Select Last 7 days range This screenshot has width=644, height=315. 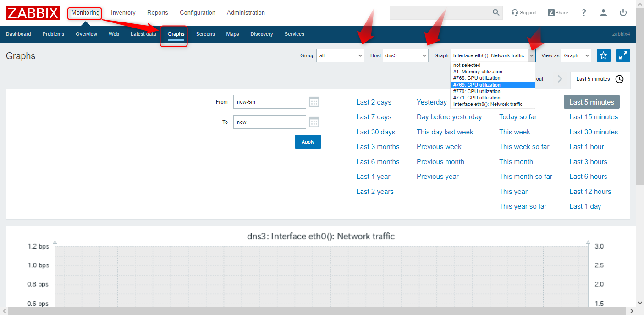coord(374,117)
